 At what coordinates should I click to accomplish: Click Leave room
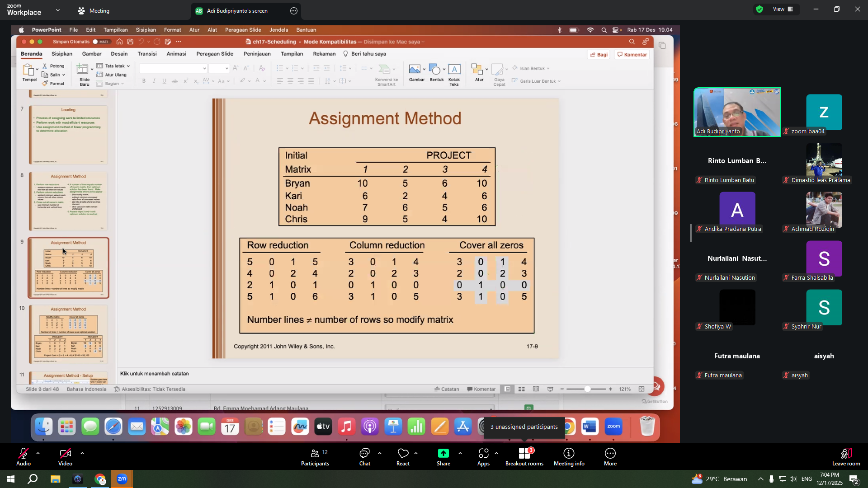846,456
